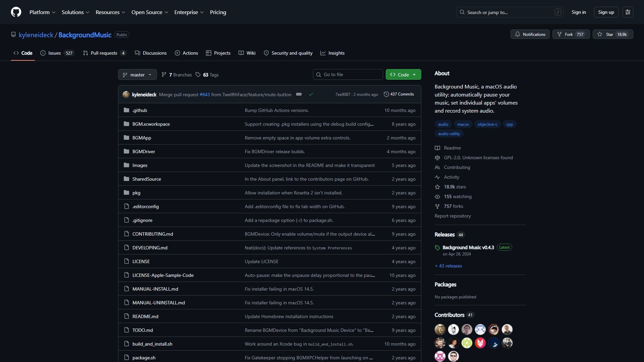The width and height of the screenshot is (644, 362).
Task: Click the pkg folder icon
Action: (x=126, y=193)
